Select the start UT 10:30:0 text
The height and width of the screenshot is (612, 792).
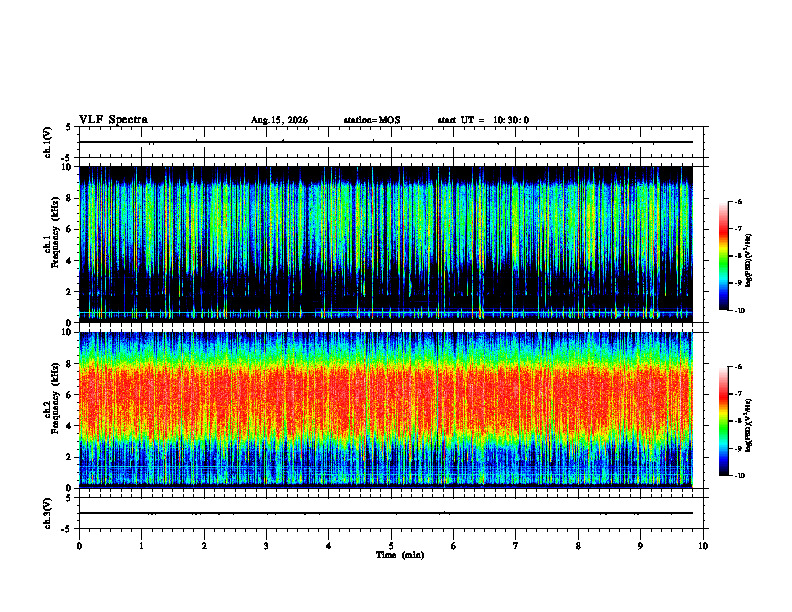(483, 120)
